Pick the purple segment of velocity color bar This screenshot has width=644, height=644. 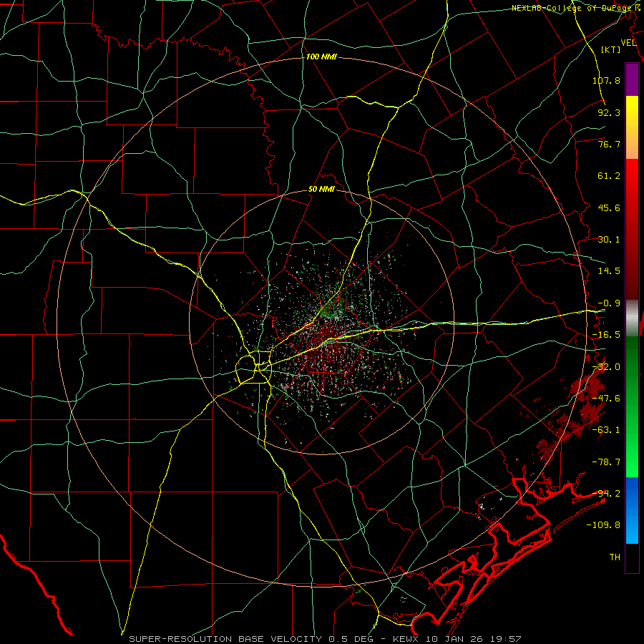click(x=632, y=80)
